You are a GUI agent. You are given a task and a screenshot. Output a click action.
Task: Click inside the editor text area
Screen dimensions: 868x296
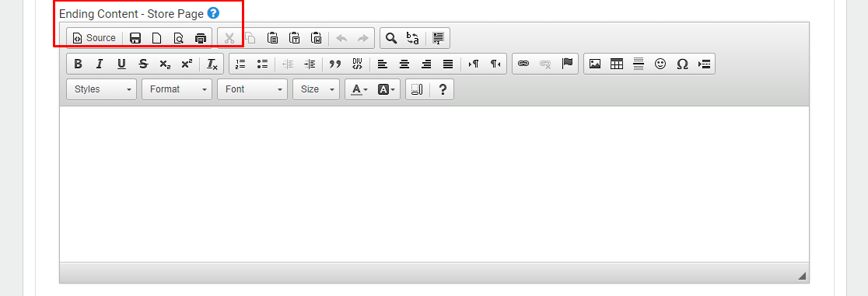point(434,183)
